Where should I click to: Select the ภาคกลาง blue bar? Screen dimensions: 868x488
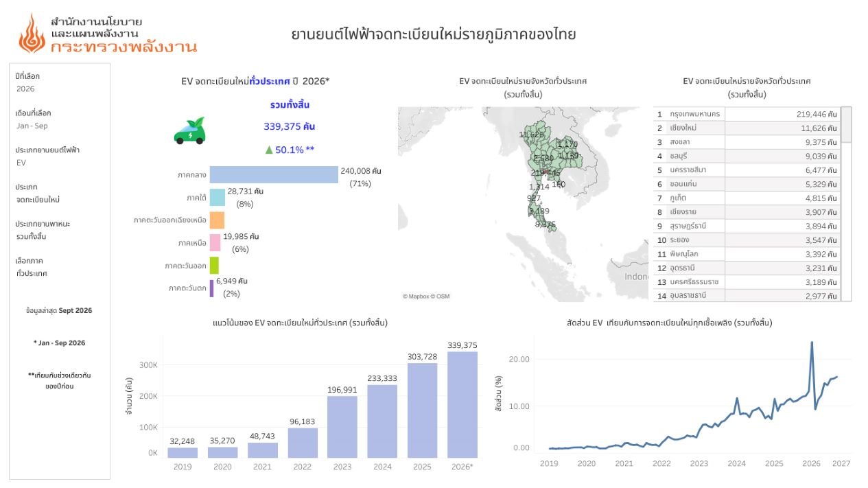(274, 175)
